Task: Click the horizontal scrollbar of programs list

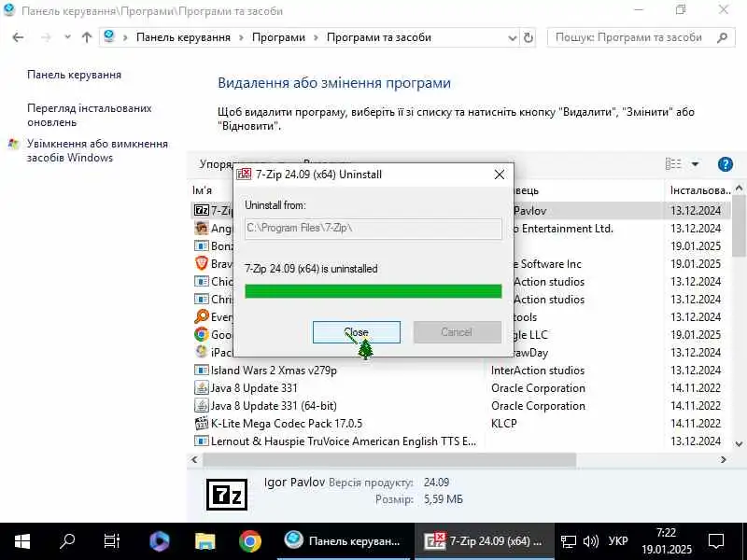Action: click(x=389, y=459)
